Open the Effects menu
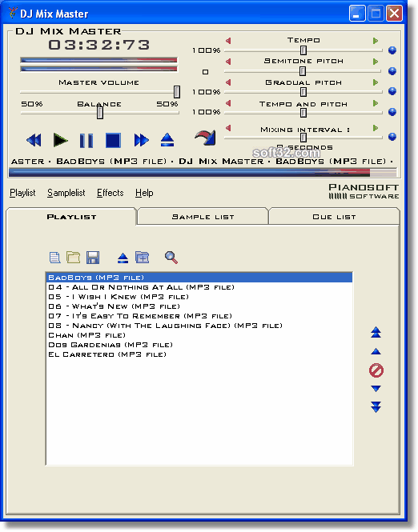Image resolution: width=418 pixels, height=532 pixels. pyautogui.click(x=110, y=193)
